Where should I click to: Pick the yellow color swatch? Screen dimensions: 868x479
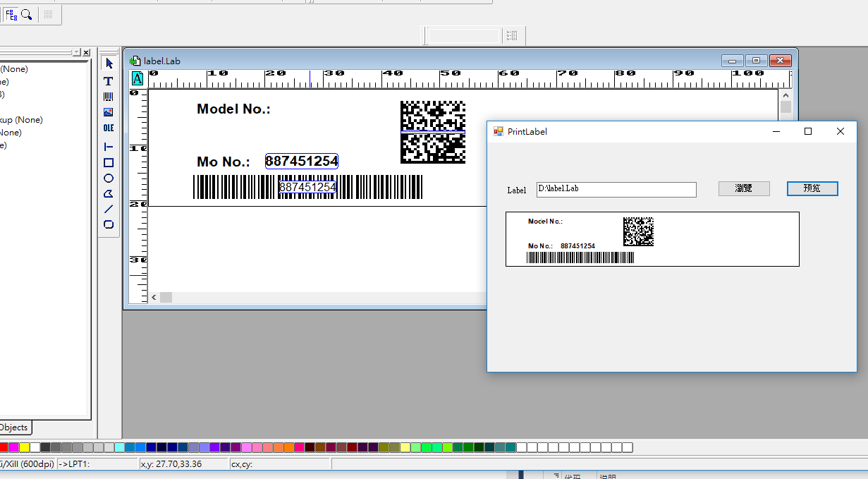click(23, 447)
